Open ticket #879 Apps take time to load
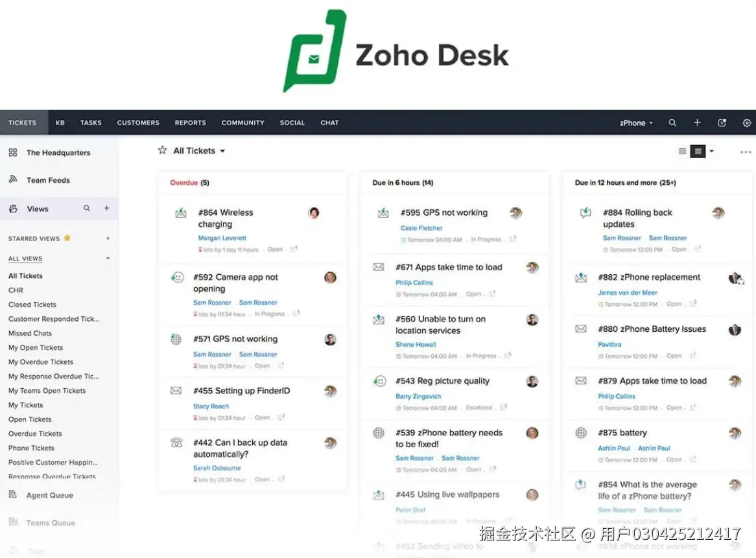756x558 pixels. 652,380
